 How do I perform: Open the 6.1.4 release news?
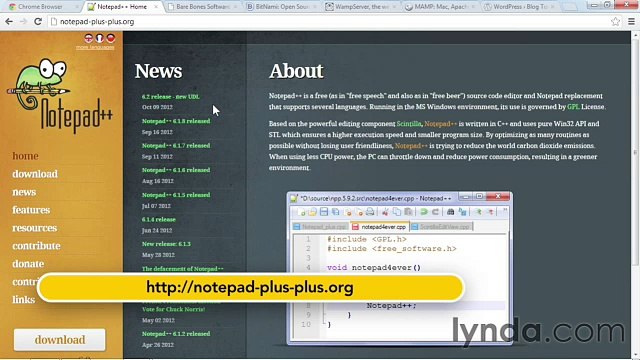(x=159, y=220)
